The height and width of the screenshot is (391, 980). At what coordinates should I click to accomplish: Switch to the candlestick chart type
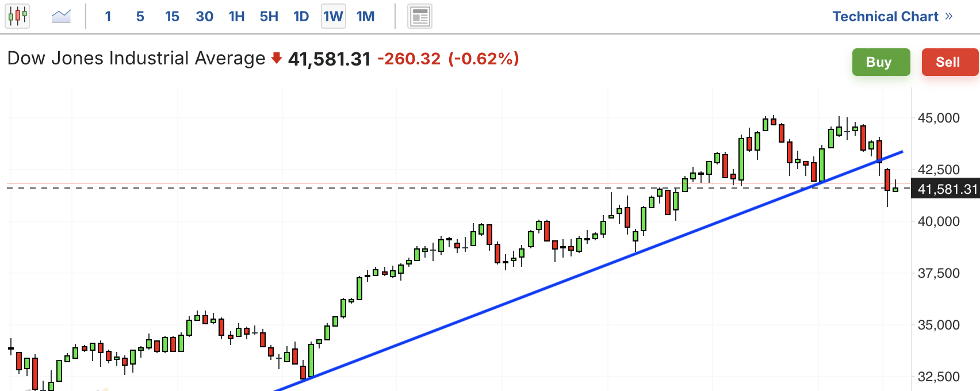(17, 16)
